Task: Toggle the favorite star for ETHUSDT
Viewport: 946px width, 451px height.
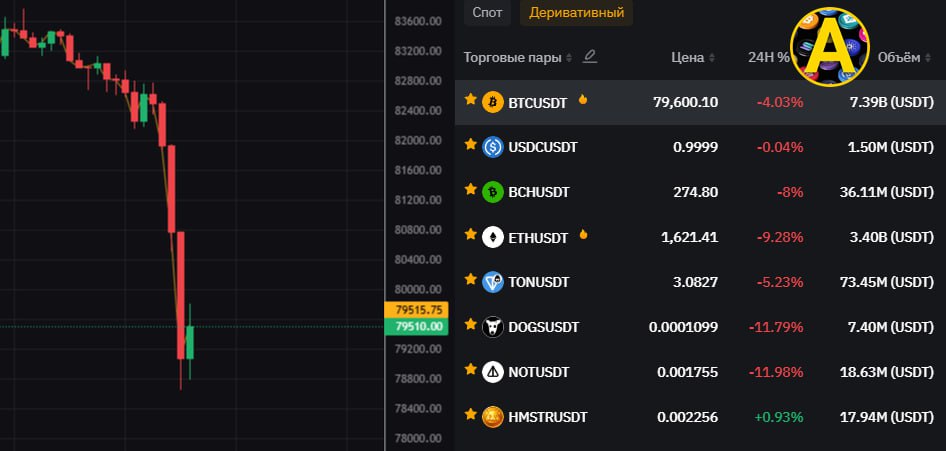Action: click(x=471, y=234)
